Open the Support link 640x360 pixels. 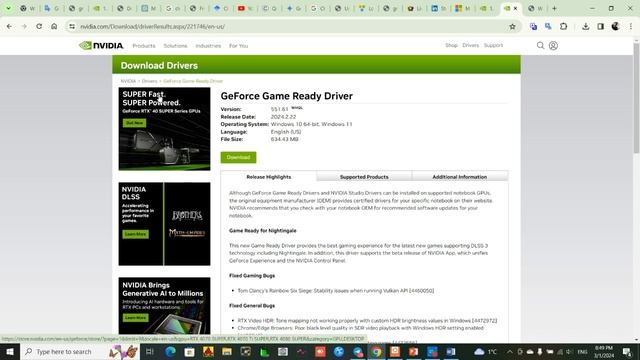(x=493, y=45)
